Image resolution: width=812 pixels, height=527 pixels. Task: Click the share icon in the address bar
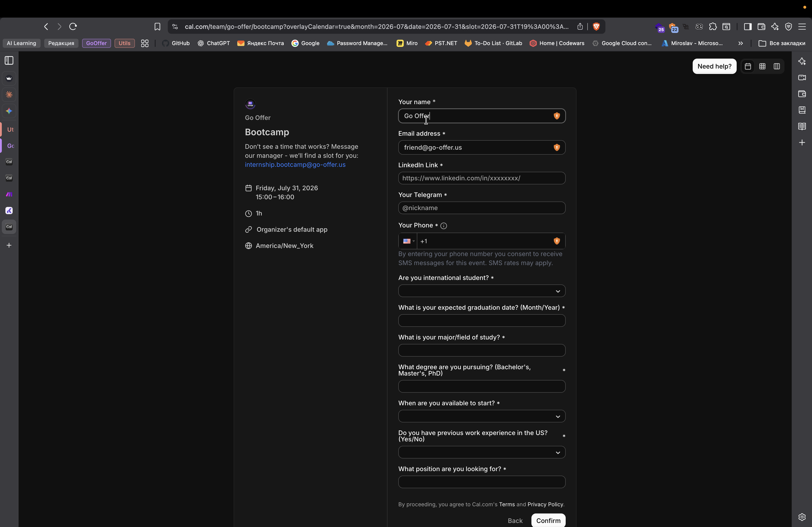[x=580, y=27]
